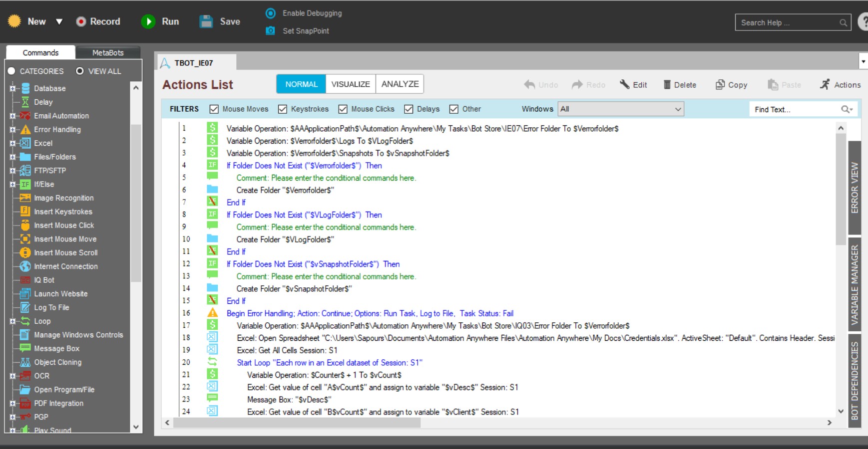Select the VIEW ALL radio button
This screenshot has height=449, width=868.
click(80, 71)
